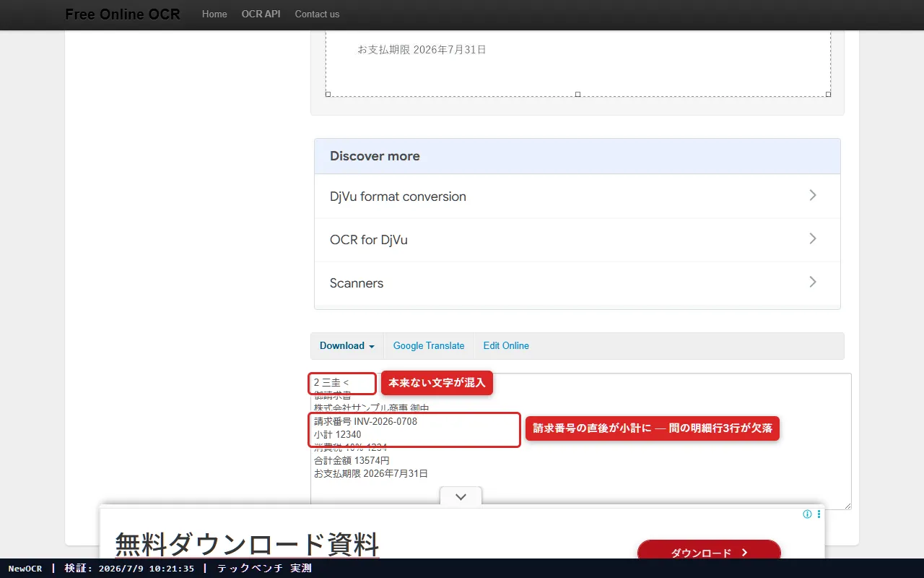Click inside the OCR result text area

[581, 441]
